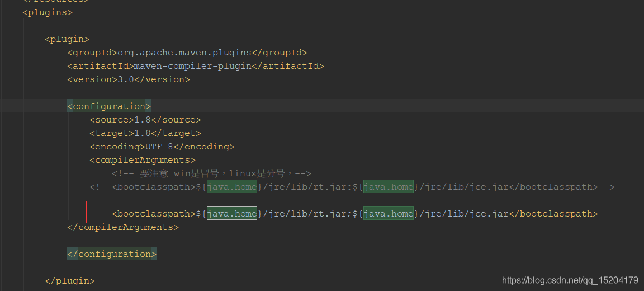This screenshot has height=291, width=644.
Task: Select the groupId org.apache.maven.plugins line
Action: tap(187, 53)
